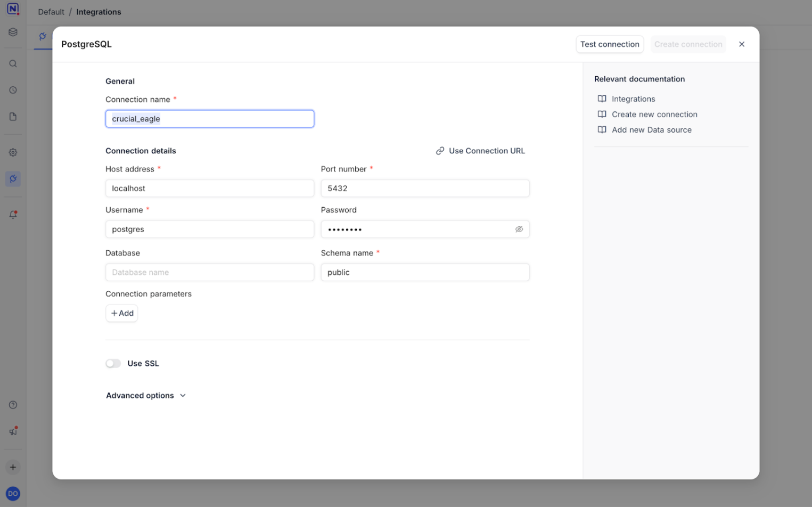Image resolution: width=812 pixels, height=507 pixels.
Task: Click the NocoDB logo icon
Action: coord(13,9)
